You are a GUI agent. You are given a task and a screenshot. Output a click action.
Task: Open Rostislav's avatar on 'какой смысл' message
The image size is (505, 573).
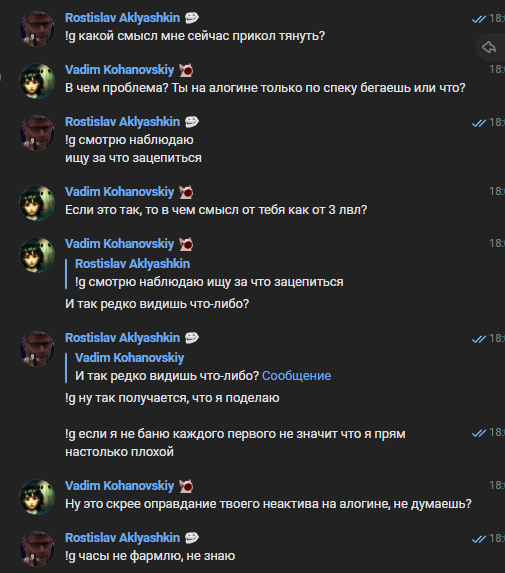click(37, 29)
